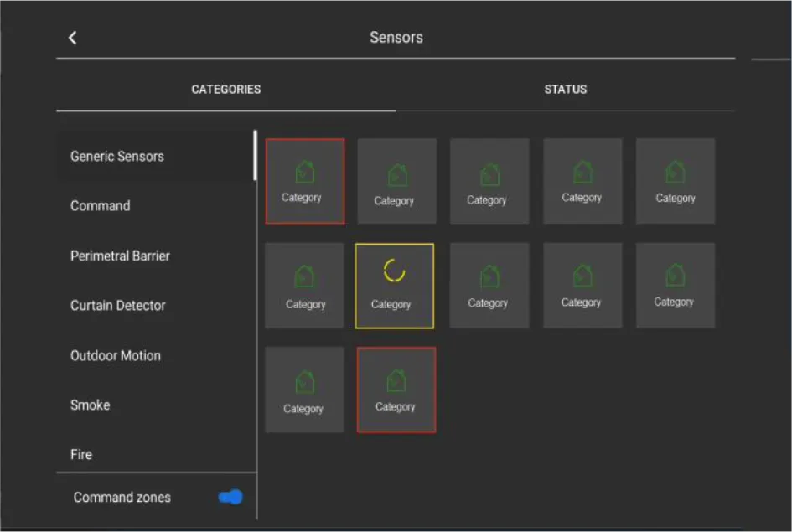
Task: Select the last category tile in top row
Action: 676,181
